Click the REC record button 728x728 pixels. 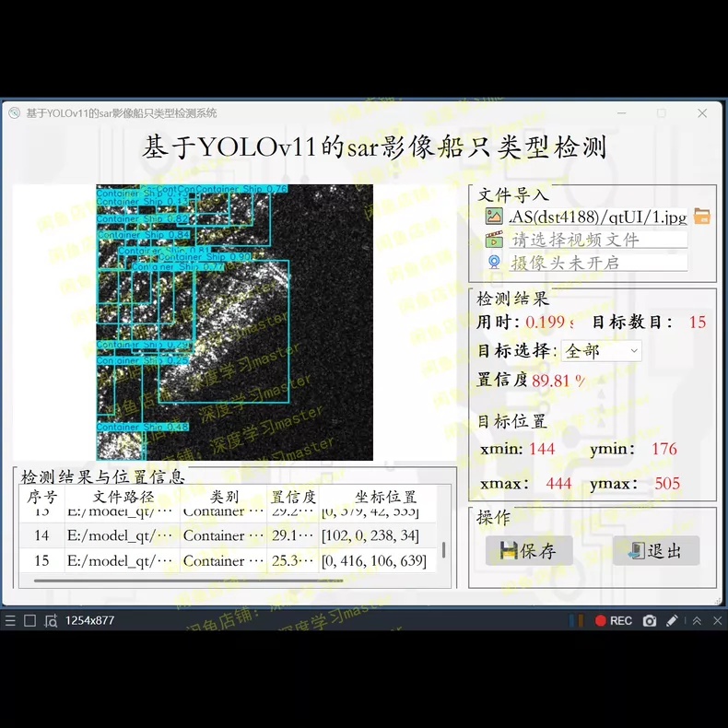tap(614, 621)
